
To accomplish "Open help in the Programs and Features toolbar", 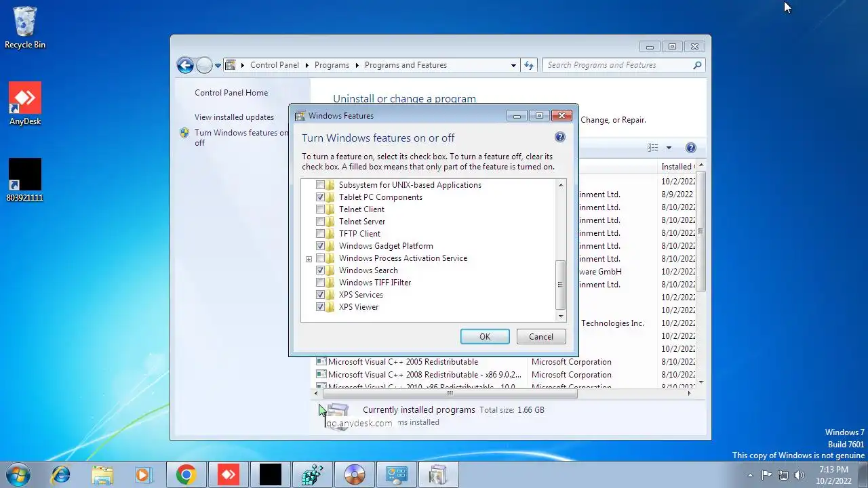I will coord(690,148).
